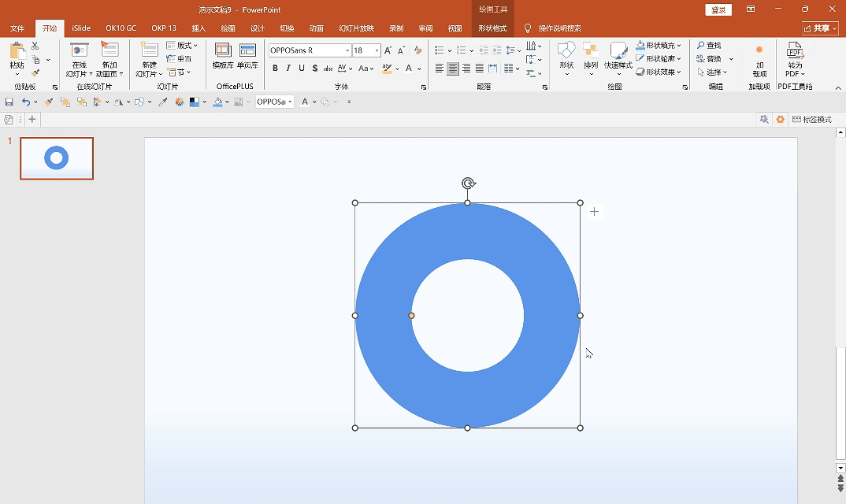Click 查找 find icon
The image size is (846, 504).
(x=700, y=46)
